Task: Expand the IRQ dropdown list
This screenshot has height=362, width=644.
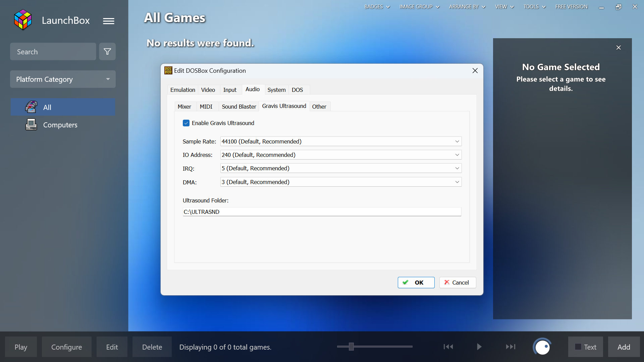Action: point(457,168)
